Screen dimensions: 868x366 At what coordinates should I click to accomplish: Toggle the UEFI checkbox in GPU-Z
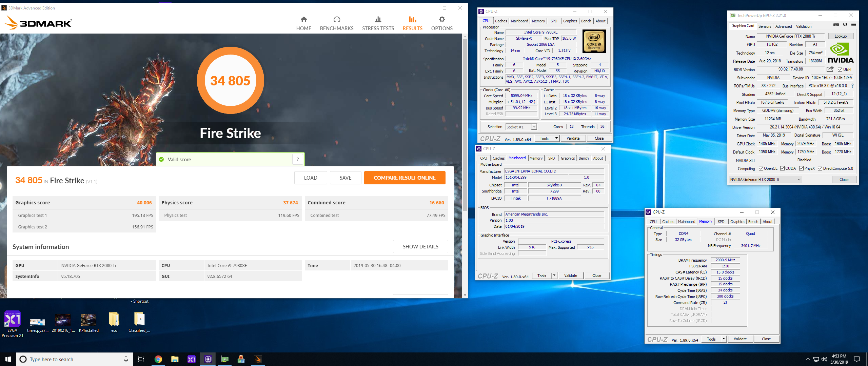(x=840, y=69)
